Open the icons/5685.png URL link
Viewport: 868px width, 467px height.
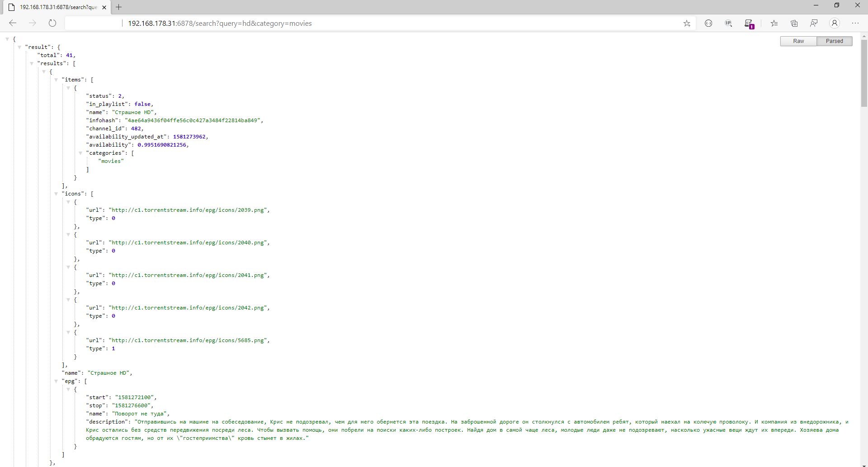188,341
